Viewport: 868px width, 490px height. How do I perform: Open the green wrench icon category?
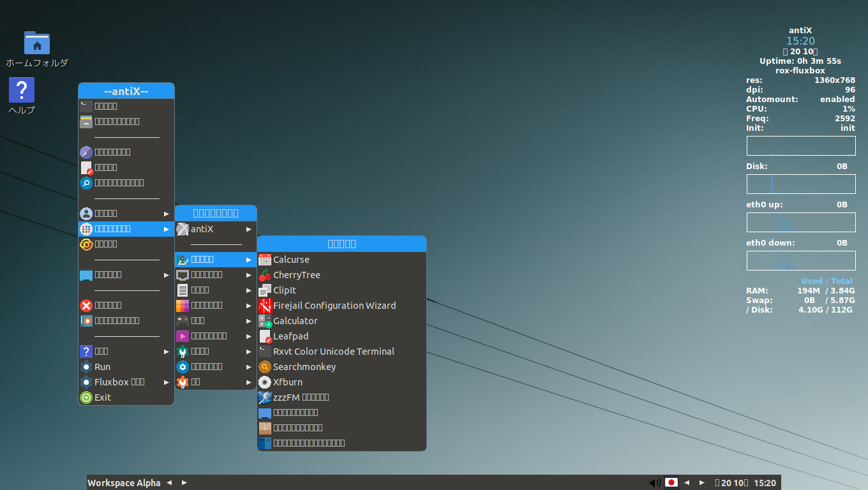pos(216,352)
